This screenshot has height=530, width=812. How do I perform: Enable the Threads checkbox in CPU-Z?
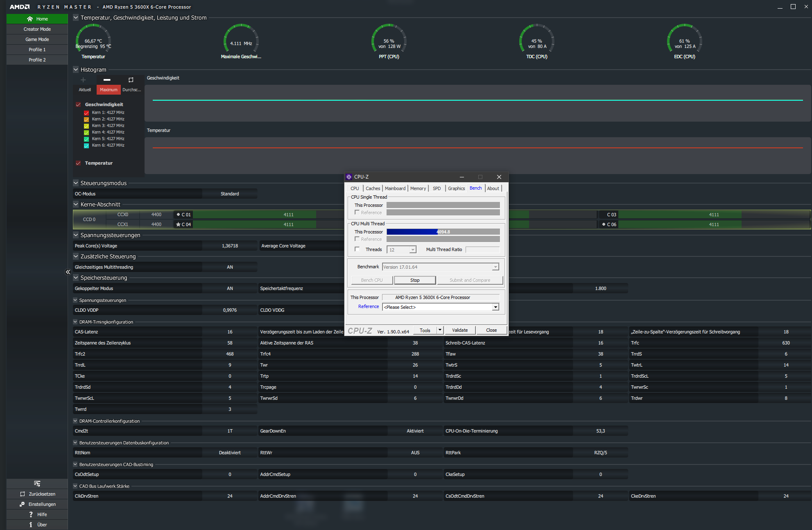[357, 249]
